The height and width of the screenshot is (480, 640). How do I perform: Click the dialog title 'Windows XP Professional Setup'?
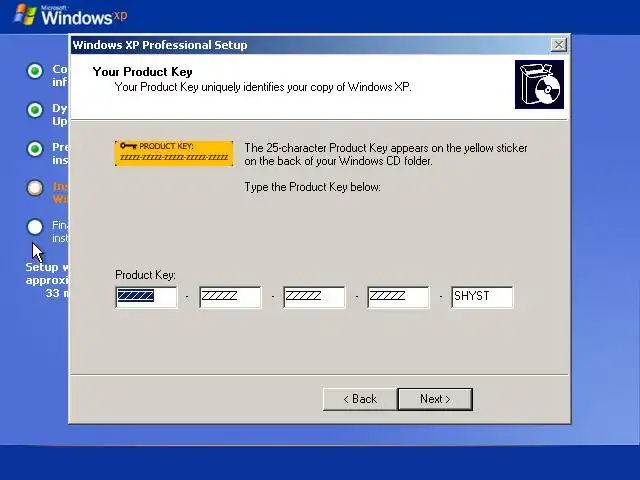click(x=160, y=45)
